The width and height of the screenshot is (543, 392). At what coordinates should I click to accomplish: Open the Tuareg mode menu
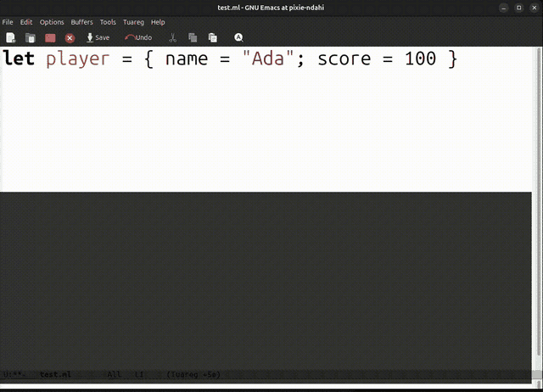coord(133,22)
